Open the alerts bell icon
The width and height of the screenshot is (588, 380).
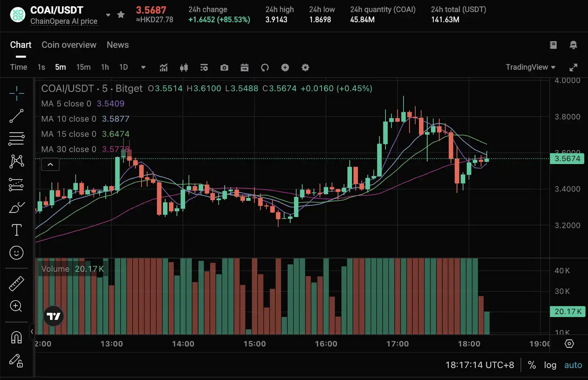pyautogui.click(x=573, y=45)
